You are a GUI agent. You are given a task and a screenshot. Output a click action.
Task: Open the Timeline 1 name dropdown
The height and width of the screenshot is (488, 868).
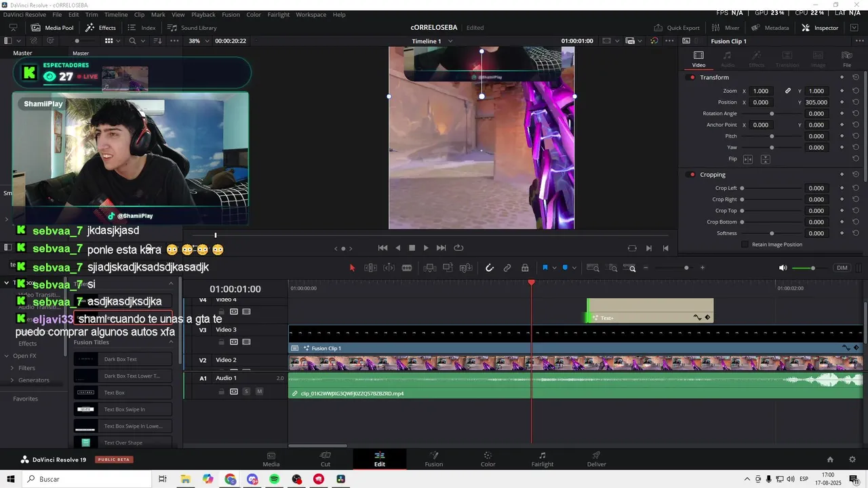(x=432, y=41)
